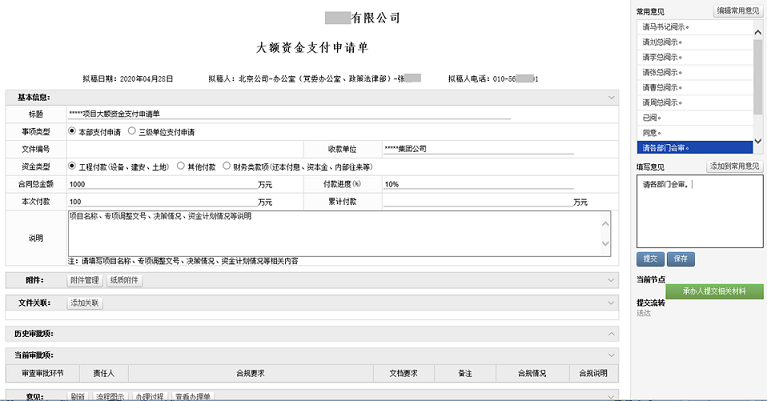Select 同意 from common opinions list

point(652,132)
